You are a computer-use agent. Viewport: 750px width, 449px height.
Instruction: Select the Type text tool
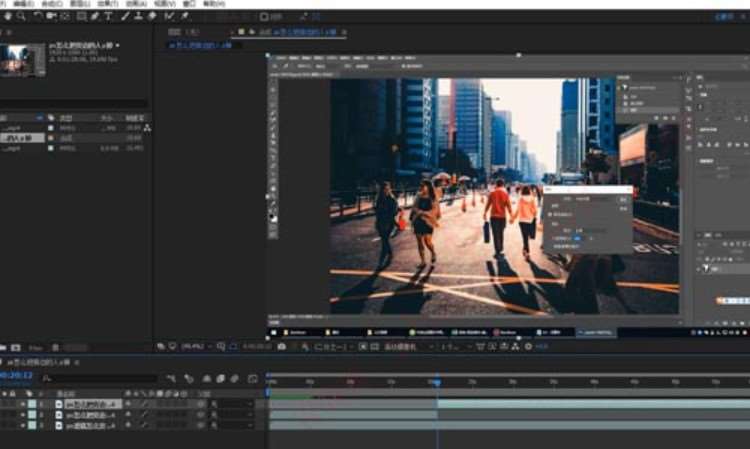pyautogui.click(x=108, y=16)
